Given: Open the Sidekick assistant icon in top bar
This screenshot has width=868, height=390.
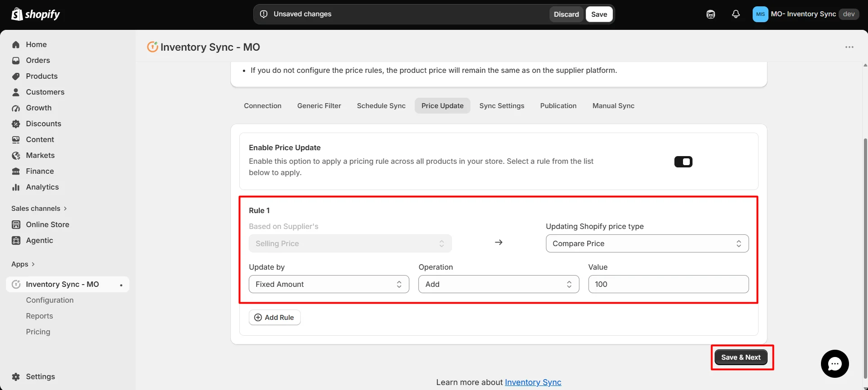Looking at the screenshot, I should point(711,14).
